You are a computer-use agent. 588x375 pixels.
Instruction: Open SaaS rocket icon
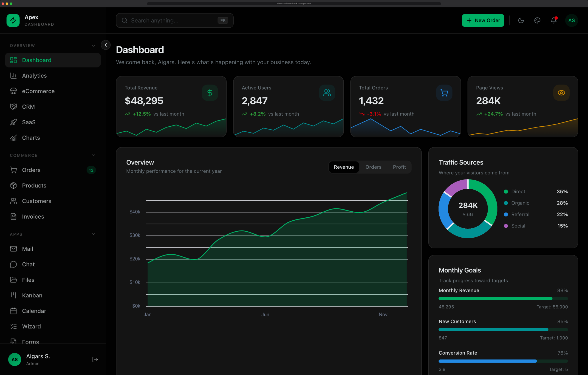[x=13, y=122]
